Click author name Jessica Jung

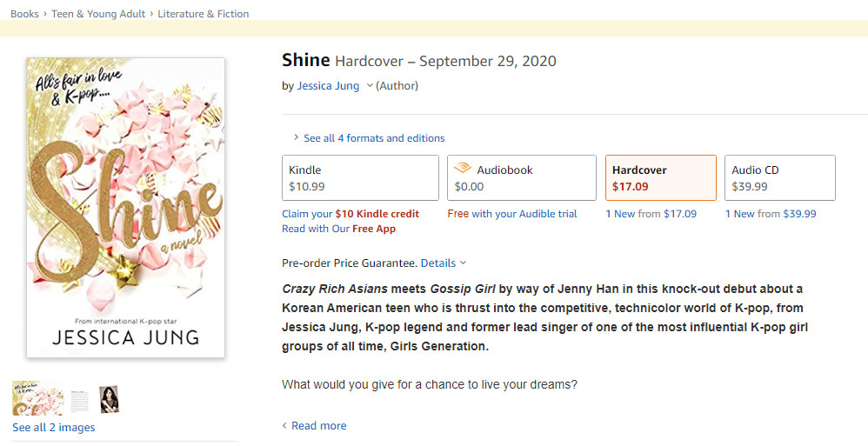coord(328,86)
